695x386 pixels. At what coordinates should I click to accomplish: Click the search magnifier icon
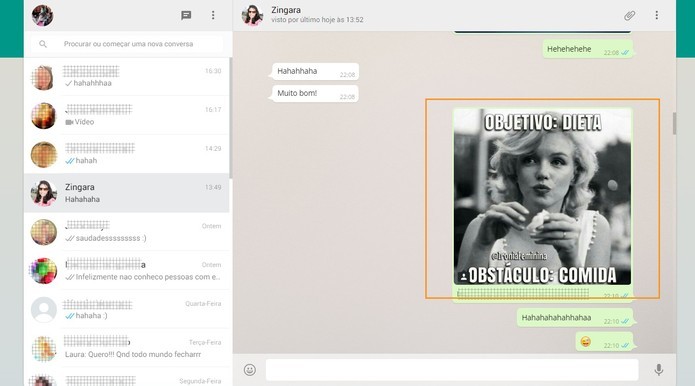[x=43, y=44]
